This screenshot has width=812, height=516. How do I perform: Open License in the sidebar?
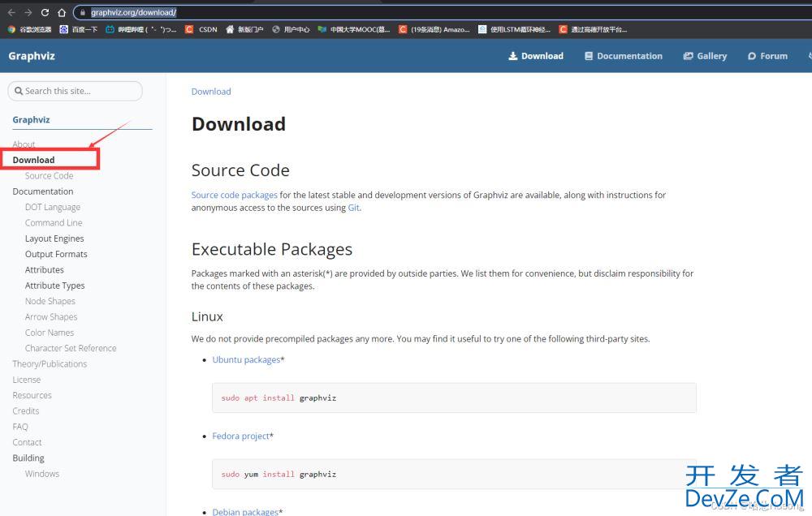[27, 380]
